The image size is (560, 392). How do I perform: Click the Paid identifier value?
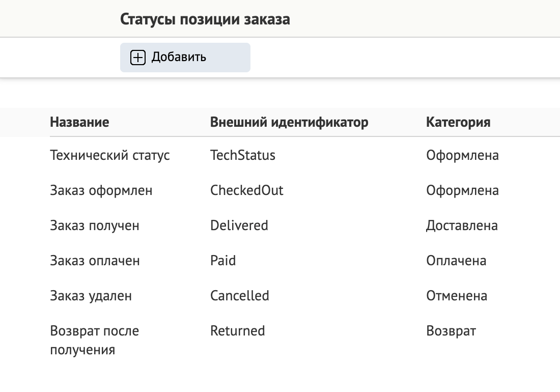click(223, 261)
